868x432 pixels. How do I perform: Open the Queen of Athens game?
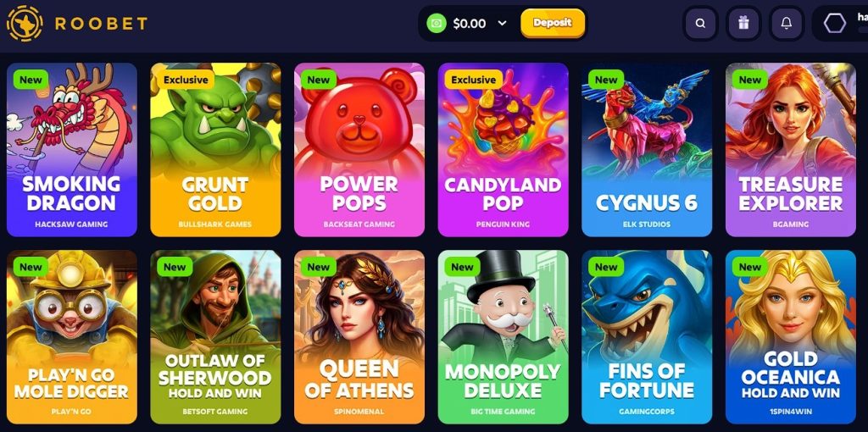pos(359,337)
